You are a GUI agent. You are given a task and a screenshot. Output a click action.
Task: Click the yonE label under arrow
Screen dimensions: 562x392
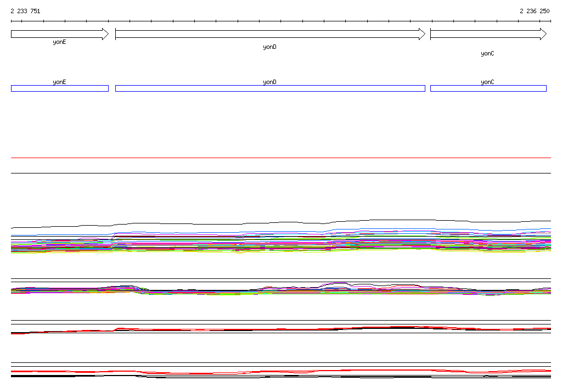[59, 42]
